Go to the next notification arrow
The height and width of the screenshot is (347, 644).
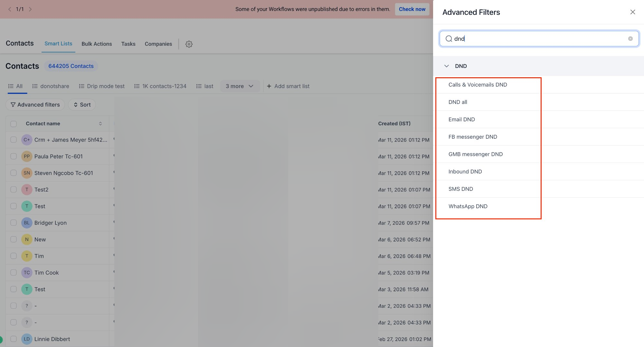[x=30, y=9]
